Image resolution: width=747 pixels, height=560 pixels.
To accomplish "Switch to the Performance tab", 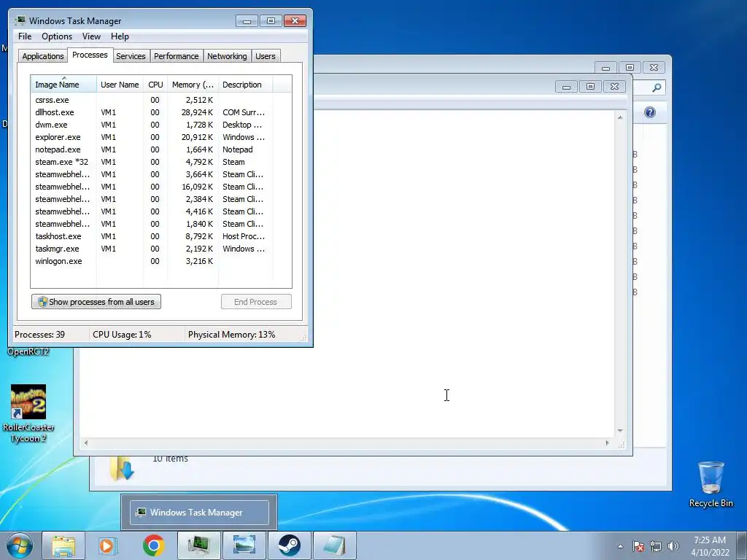I will pos(176,56).
